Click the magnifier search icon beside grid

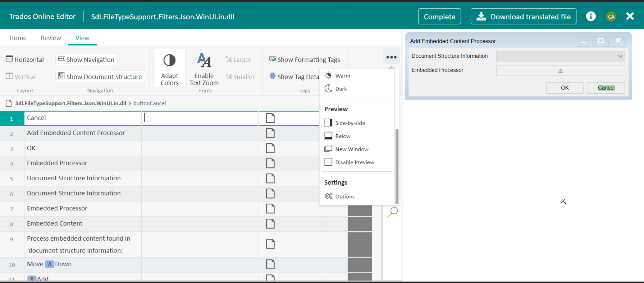click(392, 212)
